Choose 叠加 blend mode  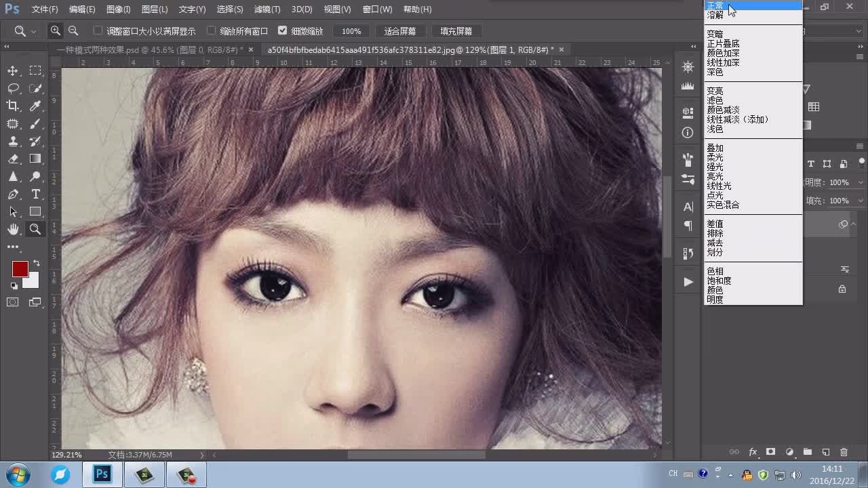click(715, 148)
